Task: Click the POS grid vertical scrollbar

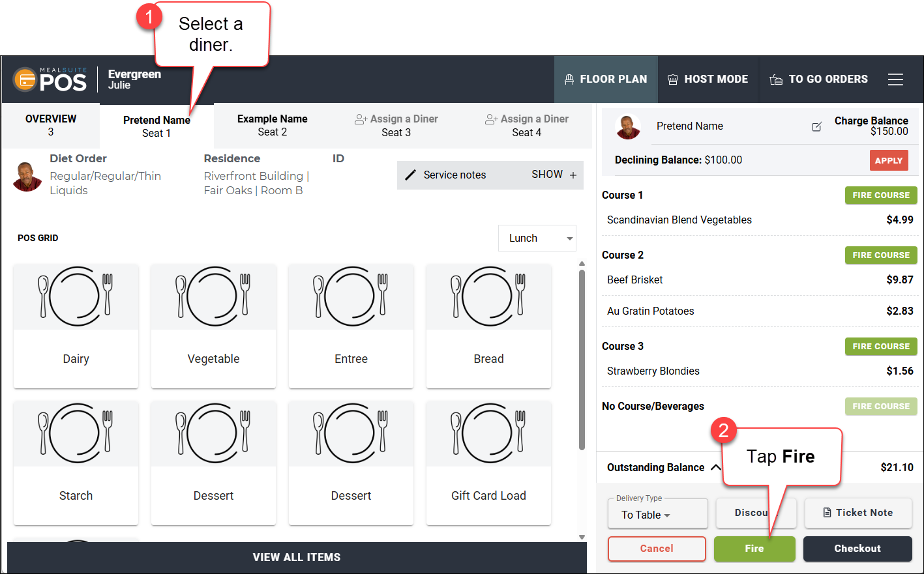Action: [582, 360]
